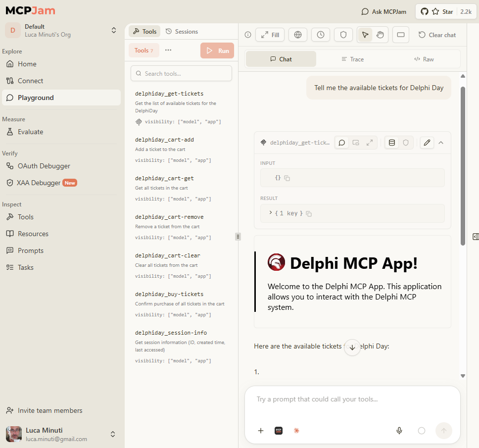Click the picture-in-picture icon in tool card
479x448 pixels.
pyautogui.click(x=356, y=143)
